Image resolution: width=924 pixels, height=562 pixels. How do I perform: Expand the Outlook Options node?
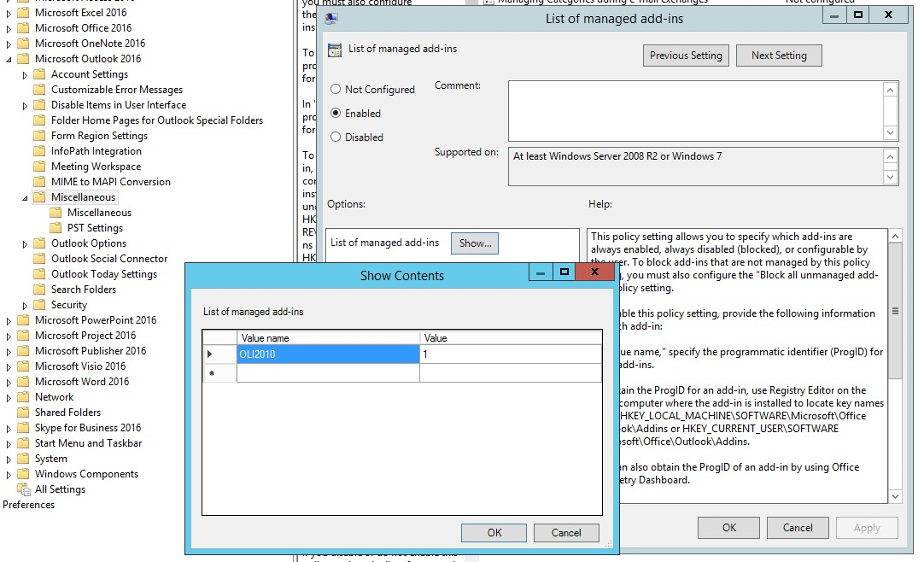coord(25,244)
